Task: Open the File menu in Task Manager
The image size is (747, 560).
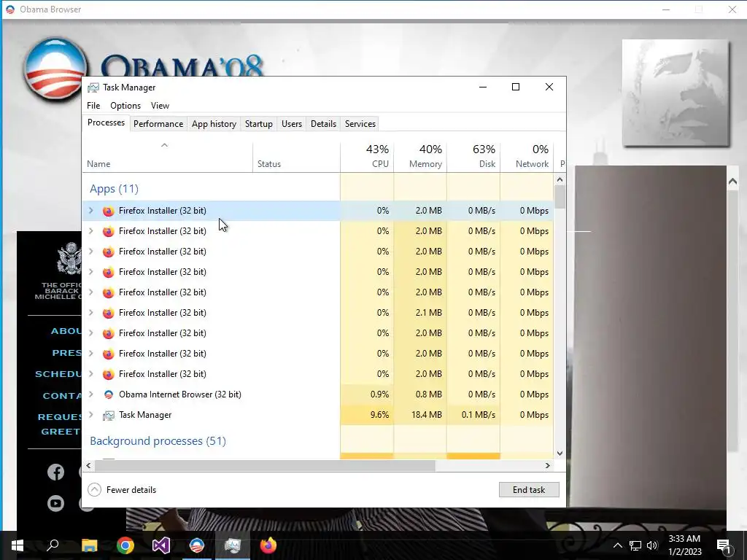Action: coord(93,106)
